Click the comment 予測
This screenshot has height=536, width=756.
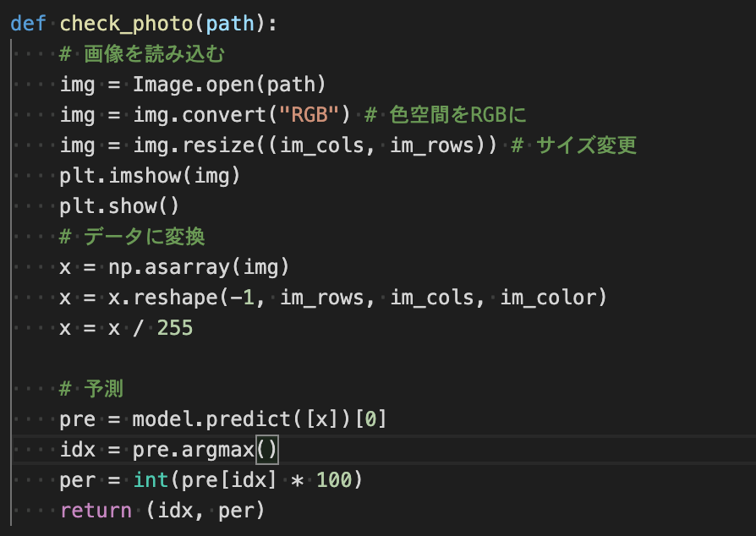coord(91,389)
